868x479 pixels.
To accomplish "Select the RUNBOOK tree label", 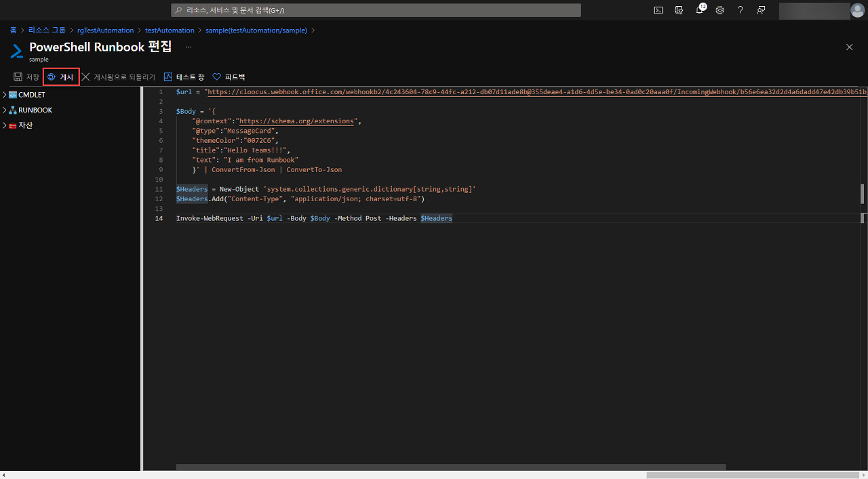I will [35, 110].
